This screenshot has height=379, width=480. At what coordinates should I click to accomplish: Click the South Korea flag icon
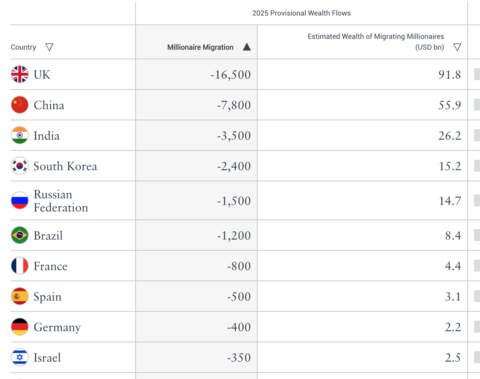point(20,166)
